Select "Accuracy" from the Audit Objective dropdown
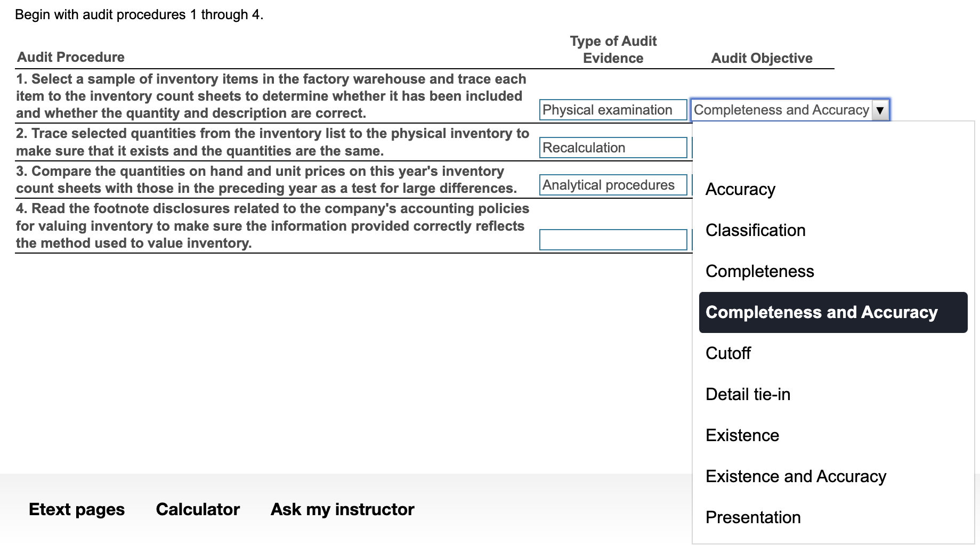The image size is (980, 545). [740, 189]
